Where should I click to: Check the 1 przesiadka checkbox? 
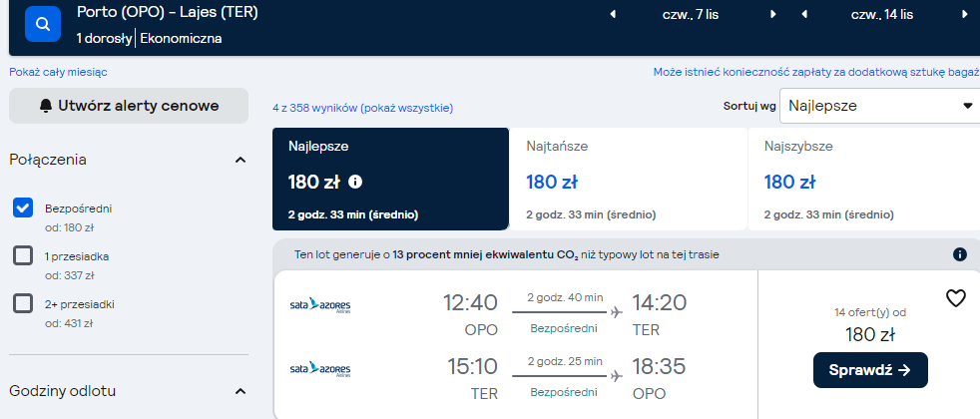coord(23,255)
